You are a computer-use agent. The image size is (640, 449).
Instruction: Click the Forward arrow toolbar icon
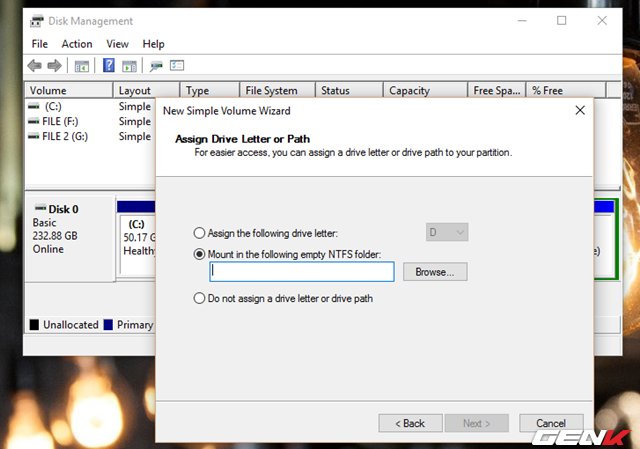[56, 66]
